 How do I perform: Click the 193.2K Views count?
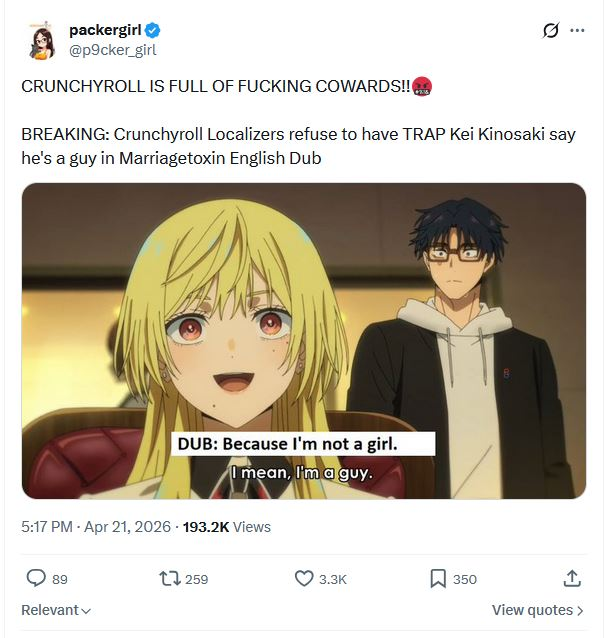(x=227, y=527)
